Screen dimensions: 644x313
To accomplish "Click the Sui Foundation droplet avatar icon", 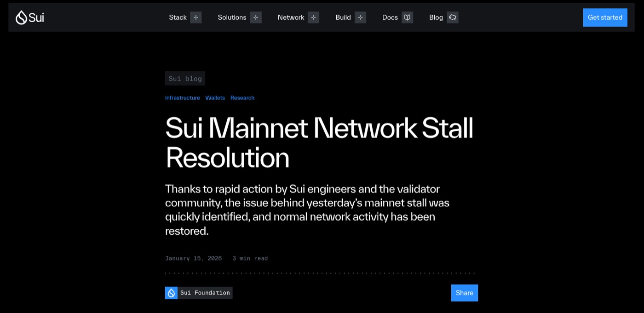I will 171,293.
